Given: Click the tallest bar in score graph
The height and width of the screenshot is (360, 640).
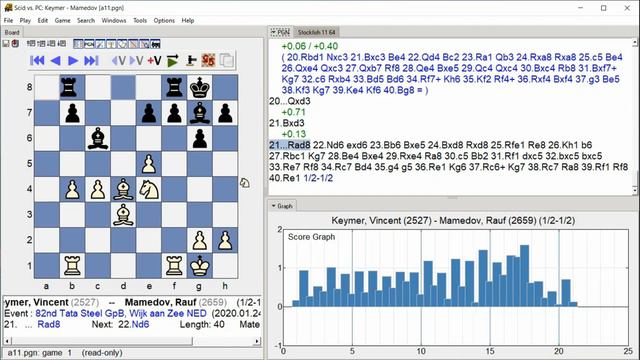Looking at the screenshot, I should tap(525, 276).
